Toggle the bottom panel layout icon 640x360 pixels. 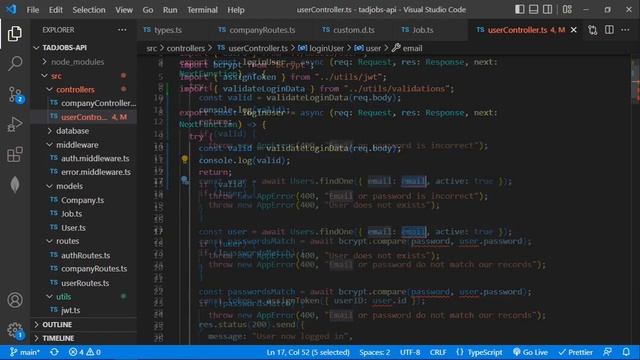(533, 9)
